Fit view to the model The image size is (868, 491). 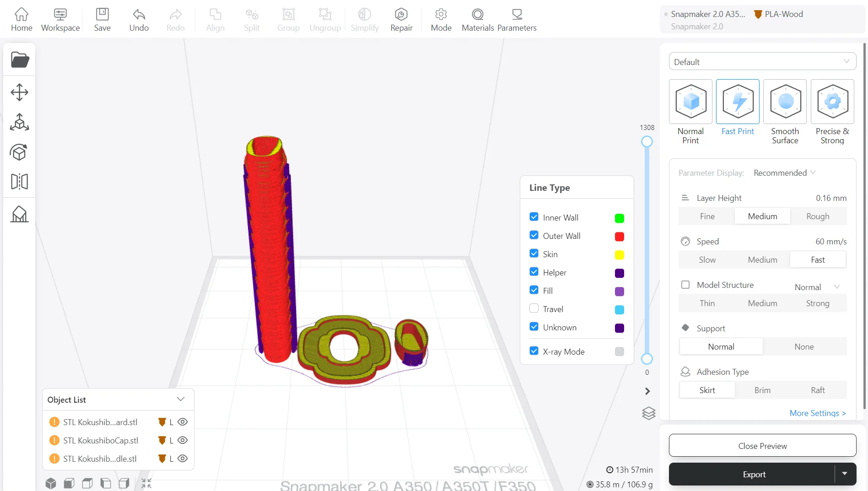pyautogui.click(x=146, y=483)
